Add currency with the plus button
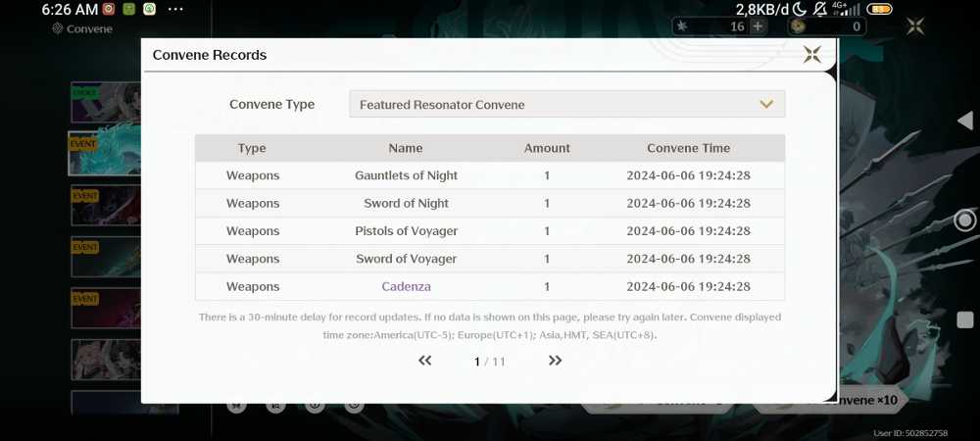The image size is (980, 441). point(758,26)
